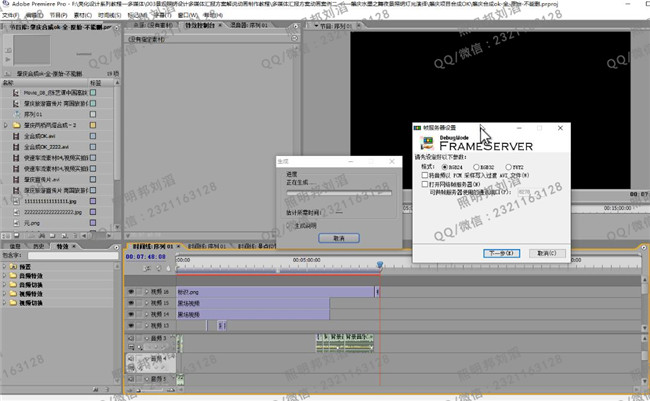Expand the Video Effects folder

5,294
